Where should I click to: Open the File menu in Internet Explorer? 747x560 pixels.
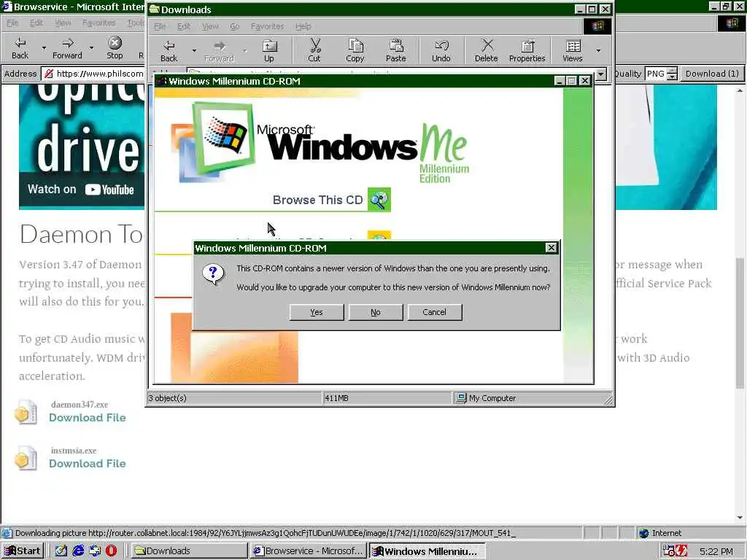tap(12, 23)
